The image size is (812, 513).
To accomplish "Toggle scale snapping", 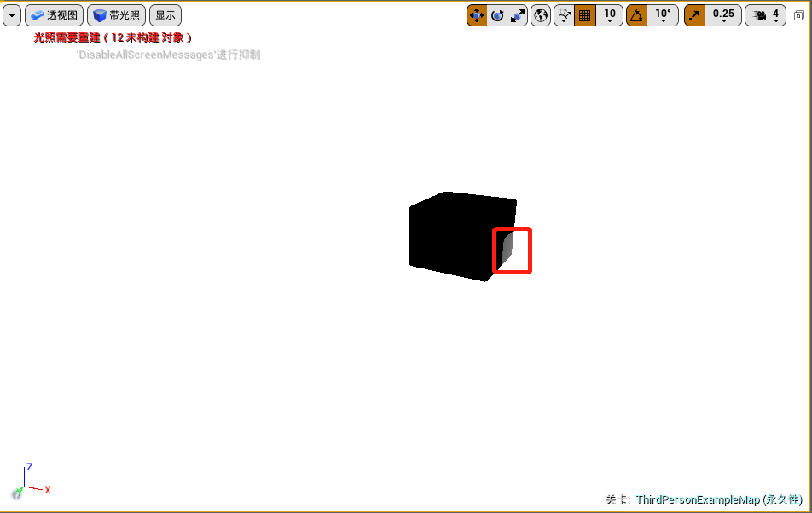I will tap(695, 15).
